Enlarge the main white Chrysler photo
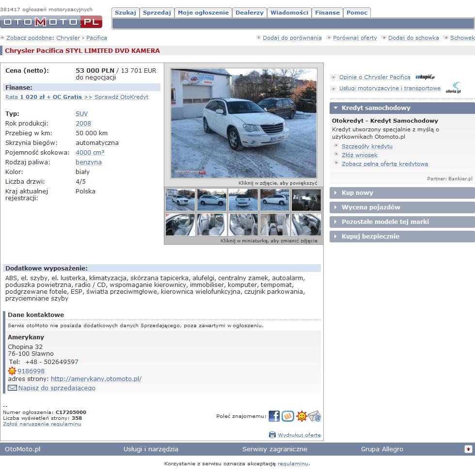Viewport: 475px width, 476px height. pos(244,123)
